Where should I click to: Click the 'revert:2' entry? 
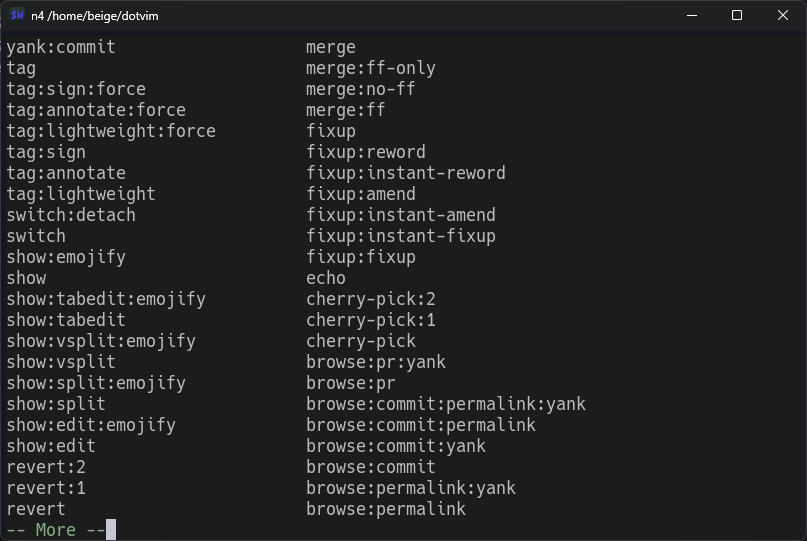pyautogui.click(x=46, y=467)
